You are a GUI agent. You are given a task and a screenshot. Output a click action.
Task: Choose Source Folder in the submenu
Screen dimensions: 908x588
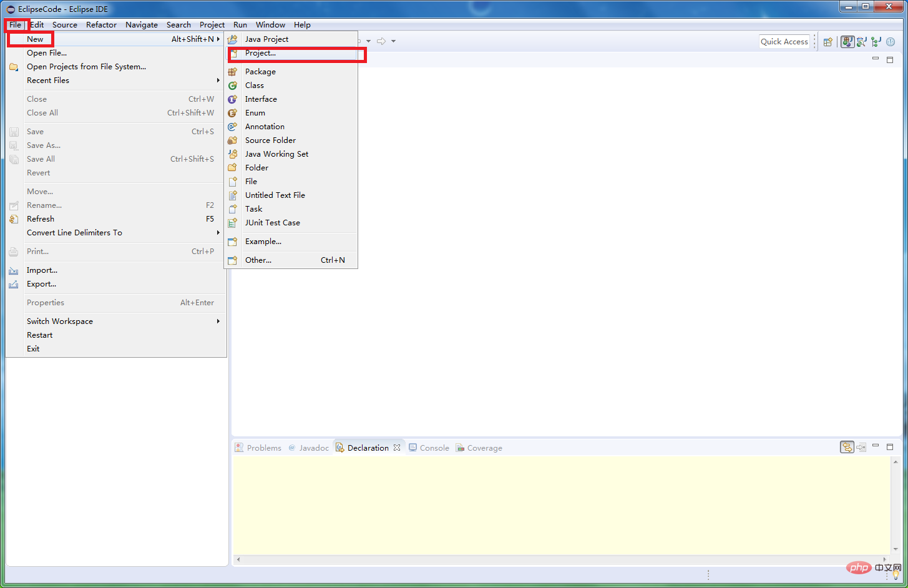click(291, 140)
